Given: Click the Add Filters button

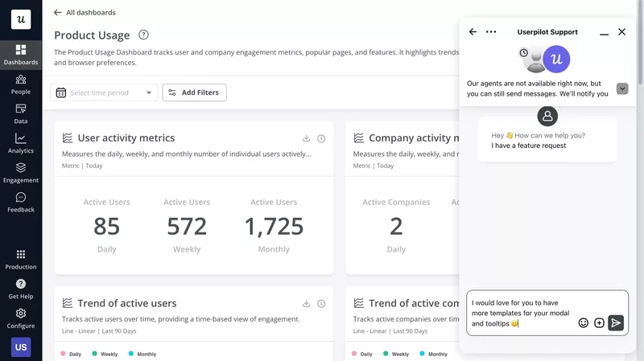Looking at the screenshot, I should pos(194,92).
